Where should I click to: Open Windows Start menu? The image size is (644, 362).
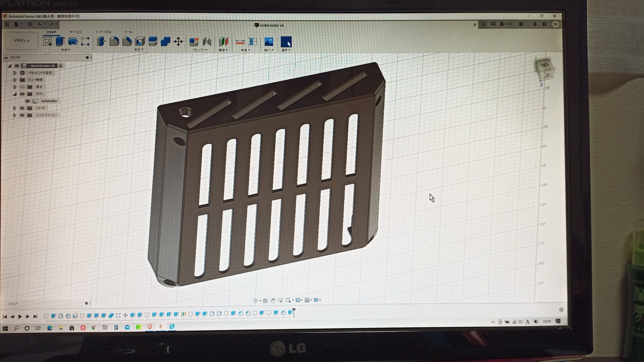(x=5, y=328)
